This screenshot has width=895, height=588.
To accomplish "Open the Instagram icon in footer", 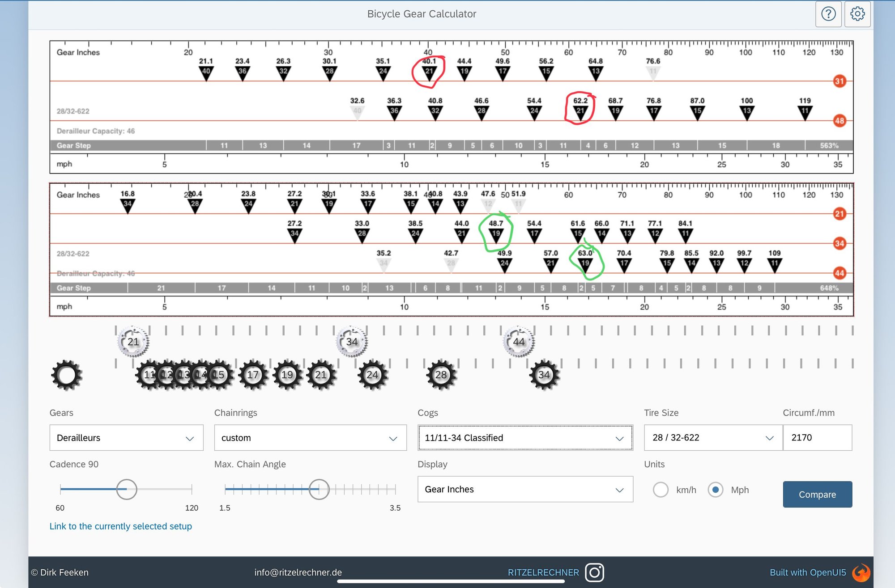I will 595,572.
